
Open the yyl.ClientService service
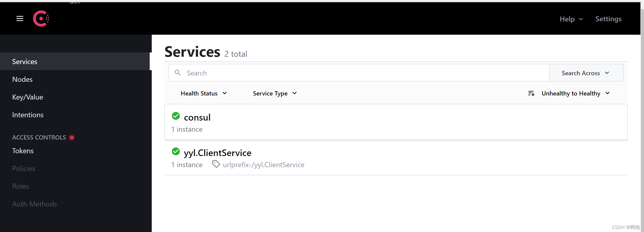click(217, 152)
